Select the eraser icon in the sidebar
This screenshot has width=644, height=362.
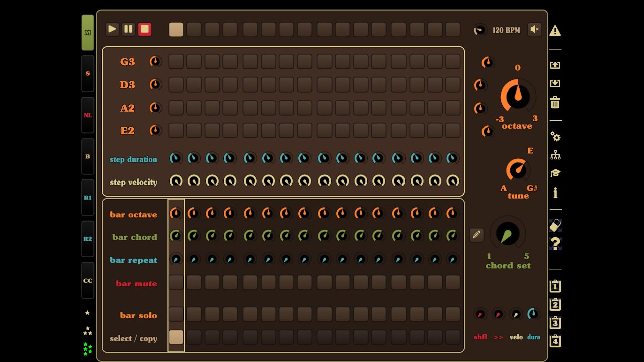pyautogui.click(x=555, y=225)
